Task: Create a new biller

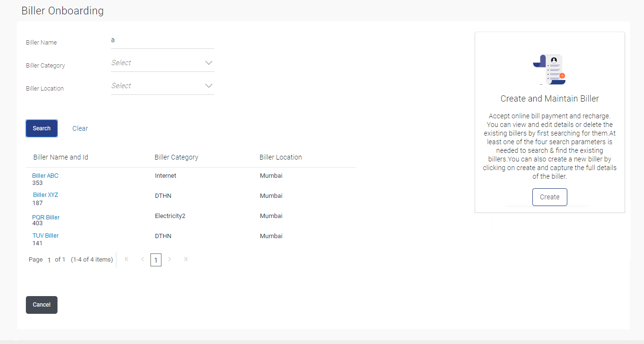Action: tap(550, 197)
